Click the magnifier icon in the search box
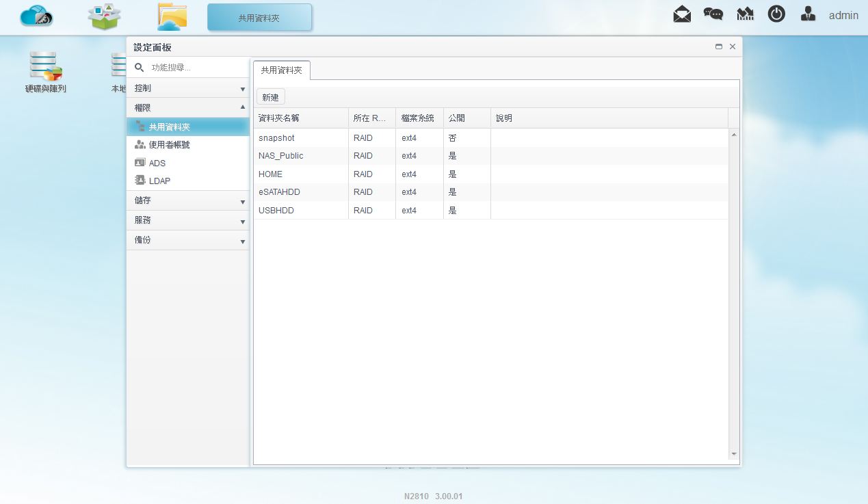Screen dimensions: 868x504 139,68
